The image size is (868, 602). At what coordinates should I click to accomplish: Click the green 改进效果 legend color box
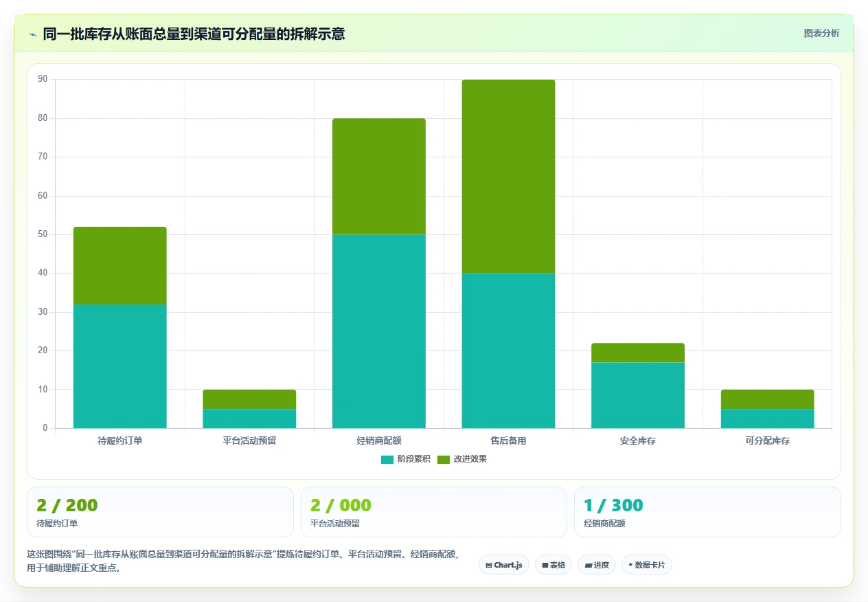tap(444, 459)
